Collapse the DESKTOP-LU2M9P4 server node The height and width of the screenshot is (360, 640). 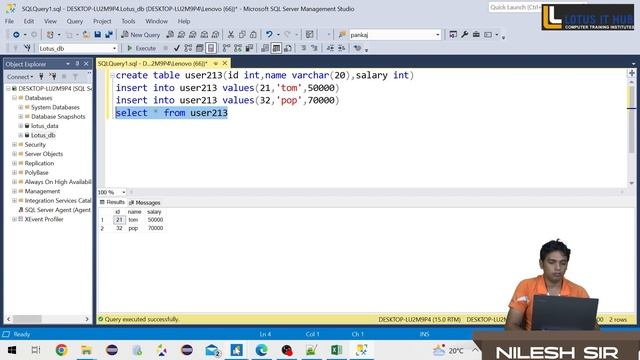8,89
